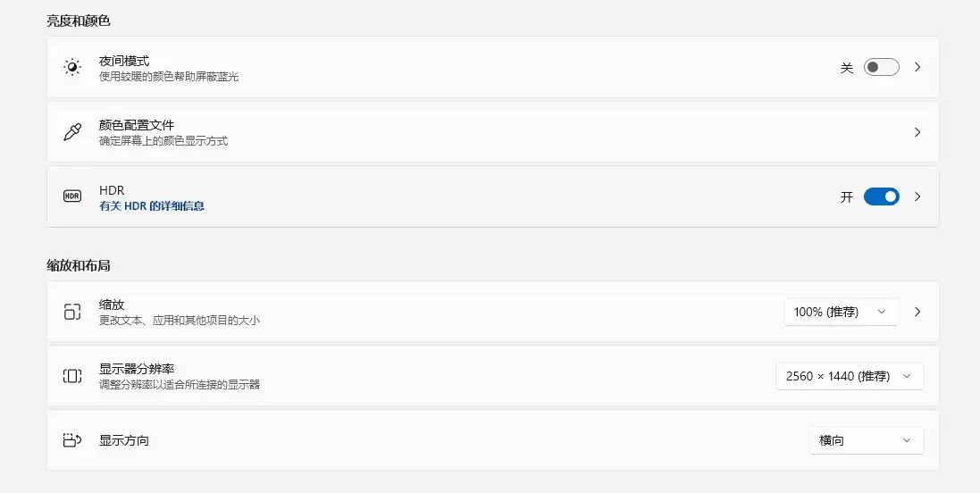980x493 pixels.
Task: Open color profile page via right chevron
Action: [x=917, y=132]
